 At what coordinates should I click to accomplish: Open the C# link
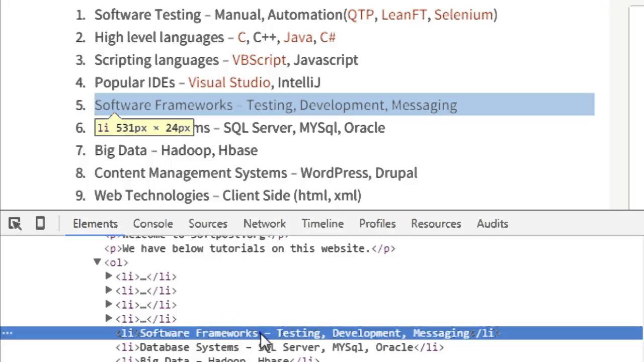328,37
